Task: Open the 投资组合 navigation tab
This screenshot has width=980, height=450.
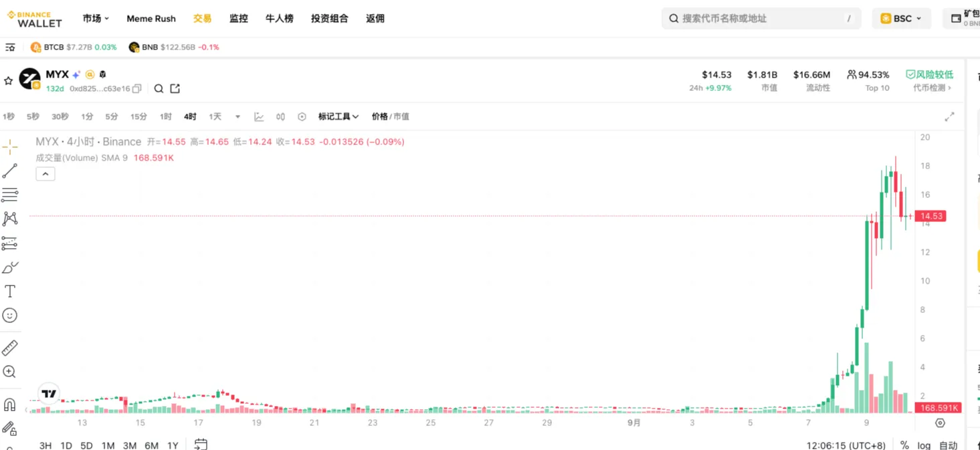Action: pyautogui.click(x=330, y=19)
